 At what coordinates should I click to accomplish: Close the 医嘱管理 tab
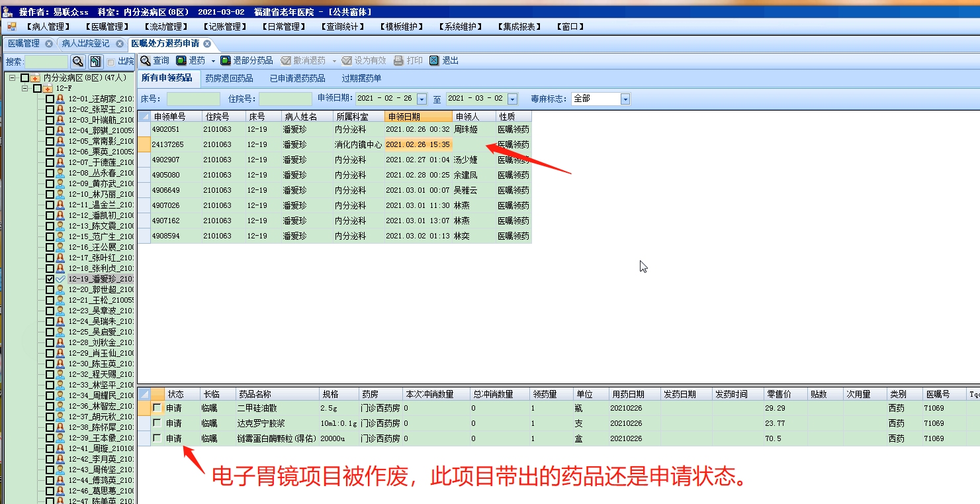tap(49, 44)
